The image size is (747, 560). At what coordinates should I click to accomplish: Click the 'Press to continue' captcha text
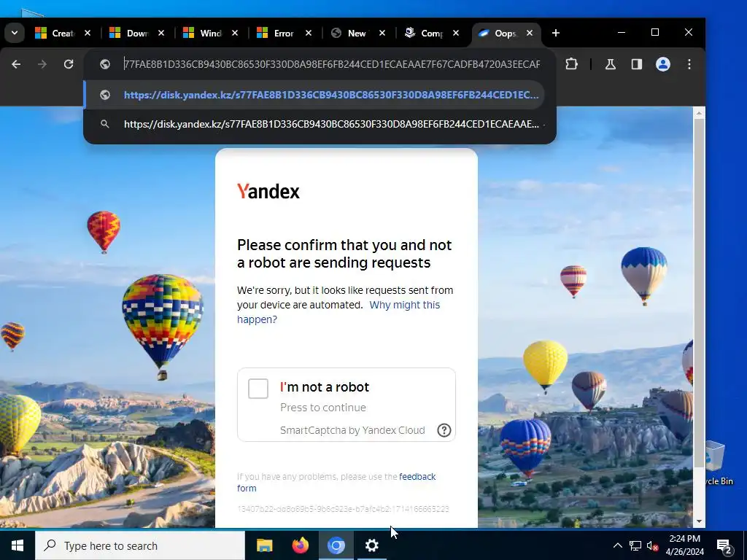point(323,408)
